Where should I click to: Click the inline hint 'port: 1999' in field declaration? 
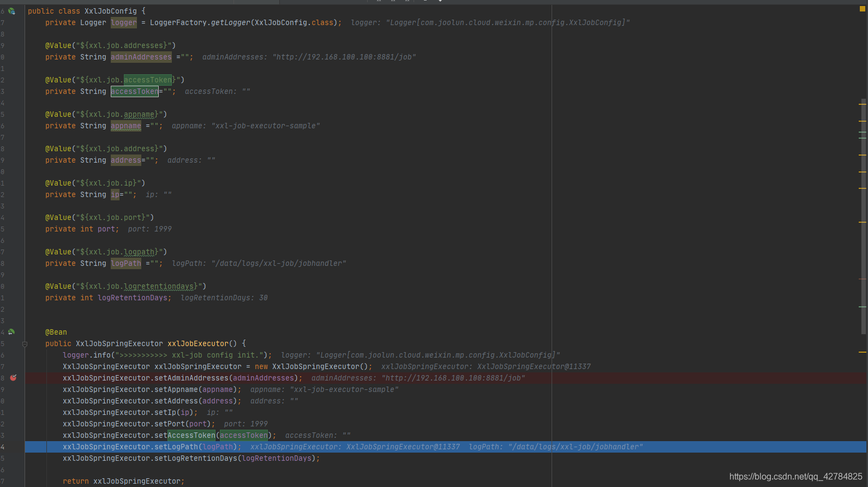(x=150, y=229)
